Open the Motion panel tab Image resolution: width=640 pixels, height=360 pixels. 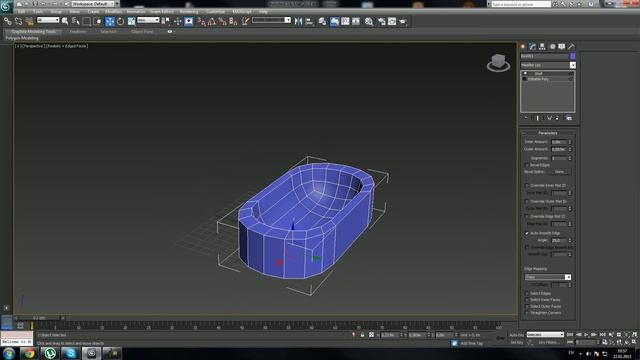pyautogui.click(x=552, y=47)
